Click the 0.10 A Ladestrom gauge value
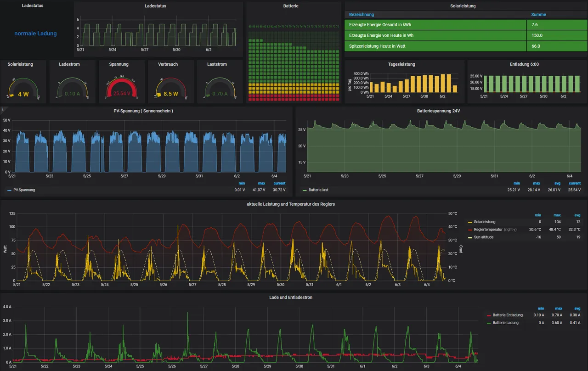Image resolution: width=588 pixels, height=371 pixels. pos(72,94)
